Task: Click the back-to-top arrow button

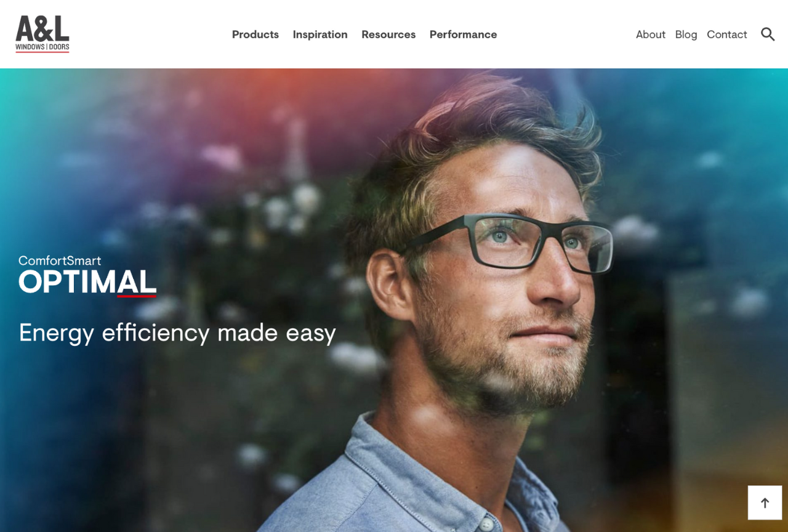Action: click(765, 502)
